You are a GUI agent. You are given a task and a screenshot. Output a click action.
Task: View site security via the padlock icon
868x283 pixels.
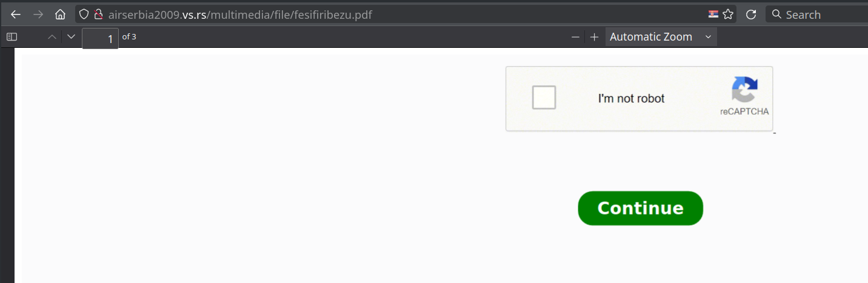[98, 15]
